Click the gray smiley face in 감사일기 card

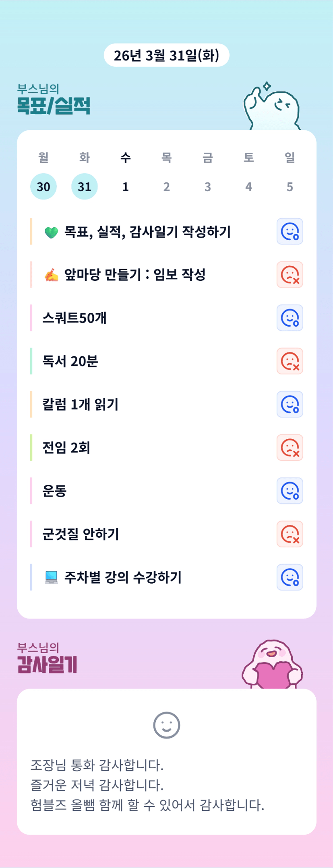(166, 725)
